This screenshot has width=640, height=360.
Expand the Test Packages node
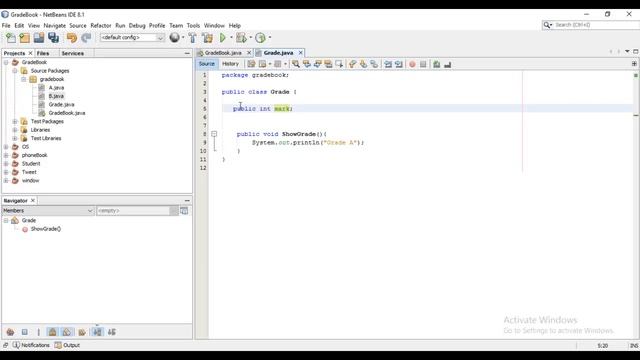pos(15,122)
